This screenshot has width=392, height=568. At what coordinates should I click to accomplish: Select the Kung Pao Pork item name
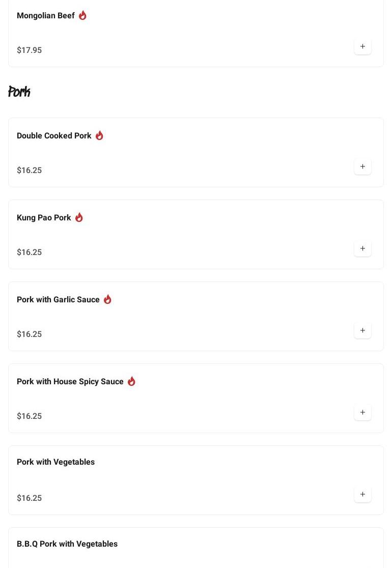click(x=44, y=218)
